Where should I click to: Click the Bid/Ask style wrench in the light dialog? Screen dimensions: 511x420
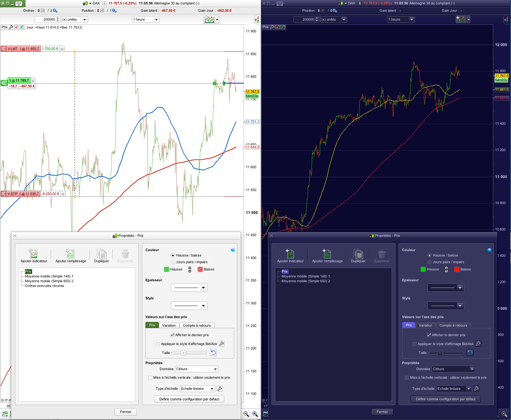[x=222, y=343]
